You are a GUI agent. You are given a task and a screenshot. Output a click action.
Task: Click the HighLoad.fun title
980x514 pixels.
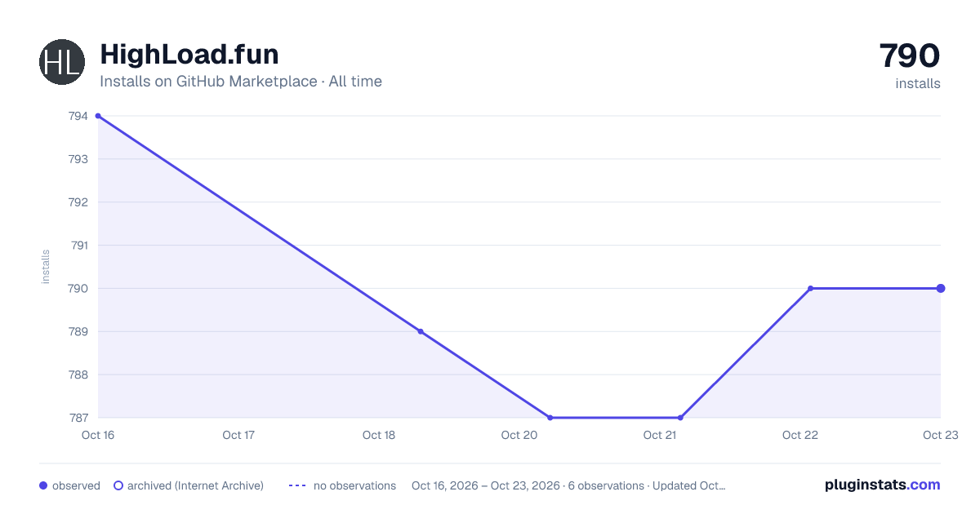189,55
